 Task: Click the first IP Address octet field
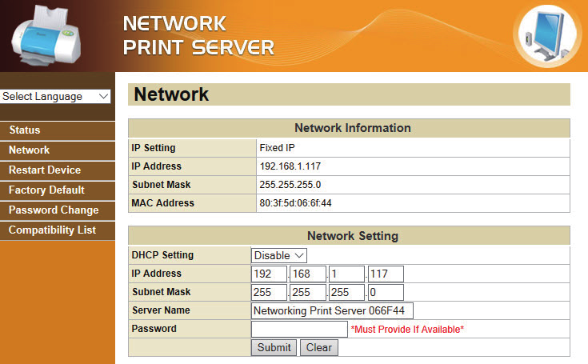269,274
